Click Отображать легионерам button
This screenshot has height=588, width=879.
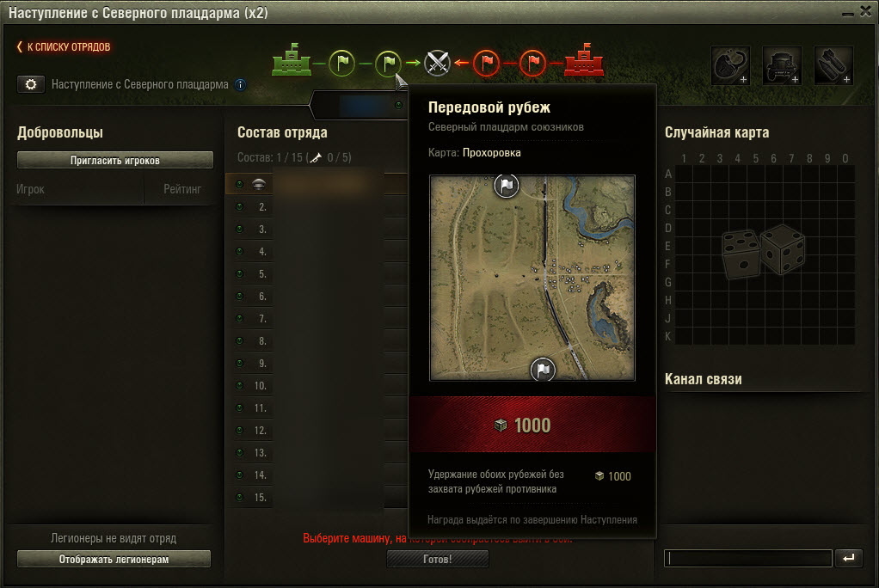114,559
